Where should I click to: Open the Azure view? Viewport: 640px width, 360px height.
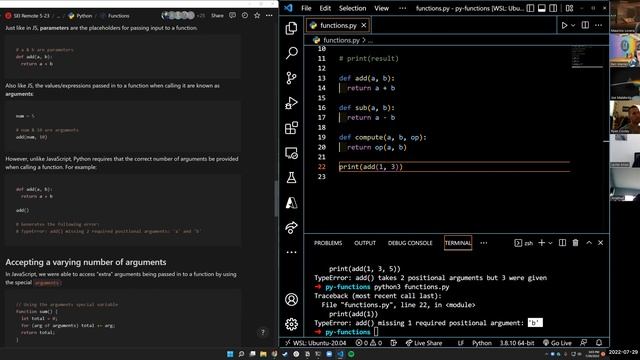tap(291, 202)
